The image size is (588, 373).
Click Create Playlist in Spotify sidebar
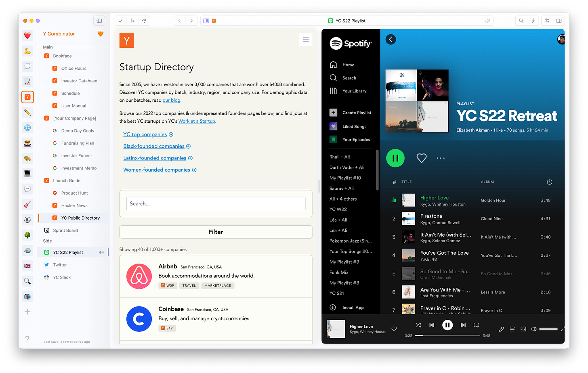[x=350, y=113]
